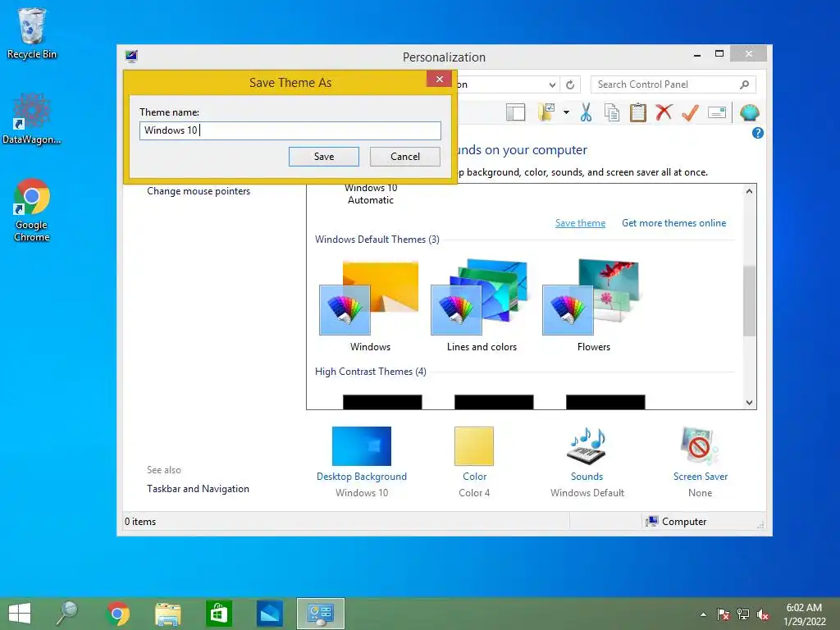Click the folder options toolbar icon
Viewport: 840px width, 630px height.
point(546,112)
